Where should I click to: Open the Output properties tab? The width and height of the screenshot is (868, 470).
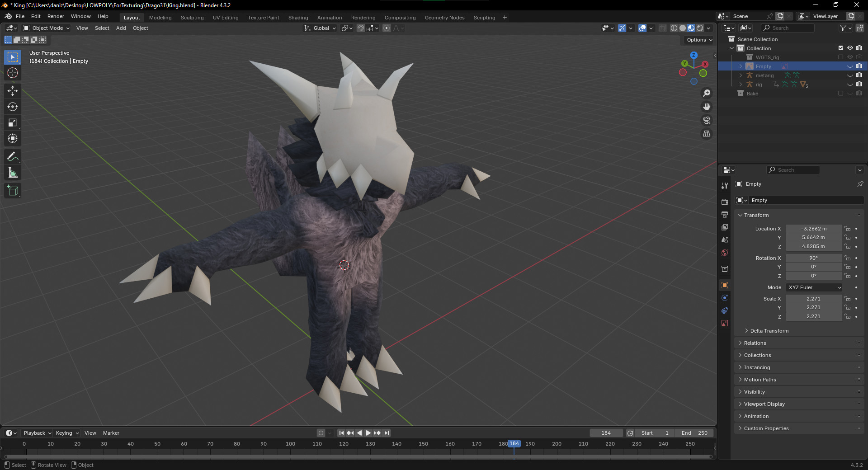pyautogui.click(x=725, y=214)
